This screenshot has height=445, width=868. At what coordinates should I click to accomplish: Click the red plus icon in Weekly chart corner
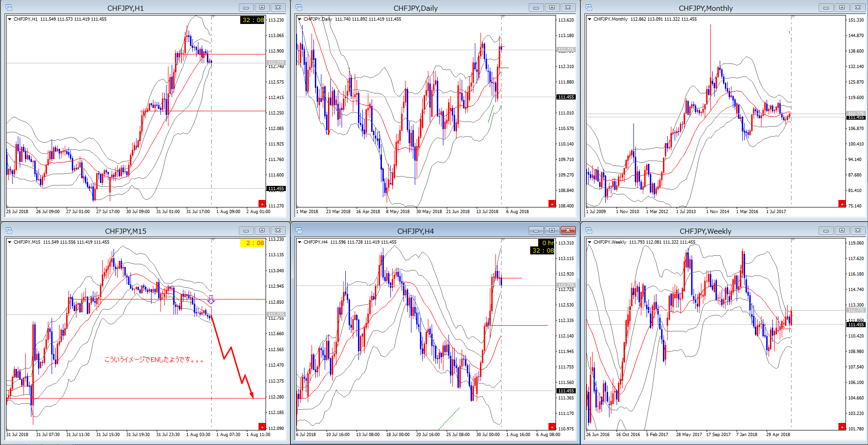[x=842, y=426]
